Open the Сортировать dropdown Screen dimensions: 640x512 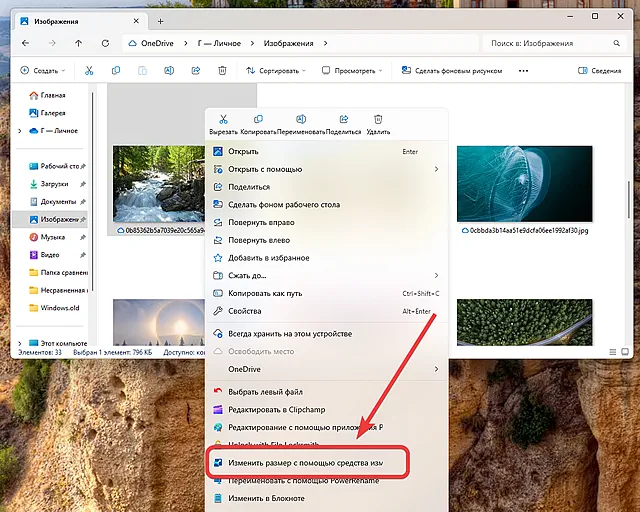276,71
